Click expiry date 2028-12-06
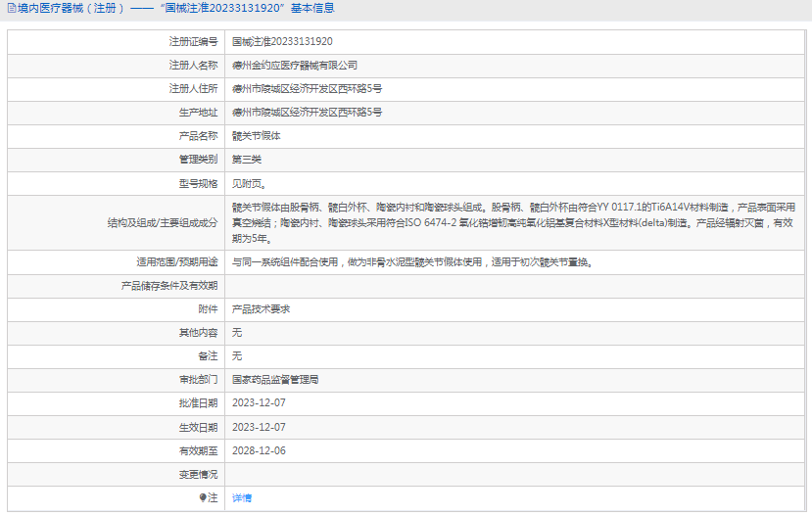This screenshot has width=812, height=516. pos(259,450)
